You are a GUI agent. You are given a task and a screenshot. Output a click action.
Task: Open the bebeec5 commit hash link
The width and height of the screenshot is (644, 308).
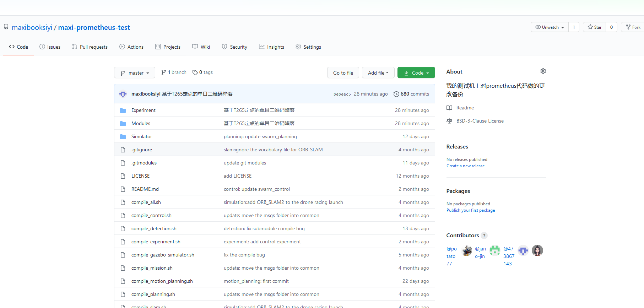[x=342, y=94]
